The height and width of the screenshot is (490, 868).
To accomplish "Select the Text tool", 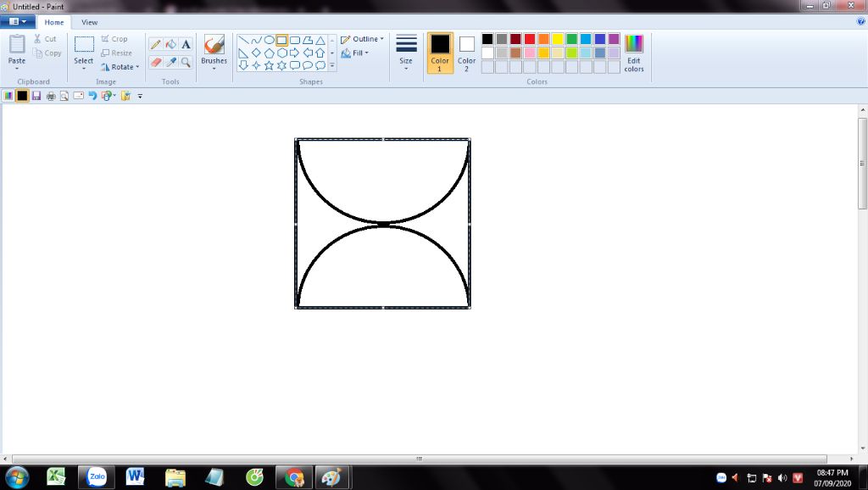I will coord(186,45).
